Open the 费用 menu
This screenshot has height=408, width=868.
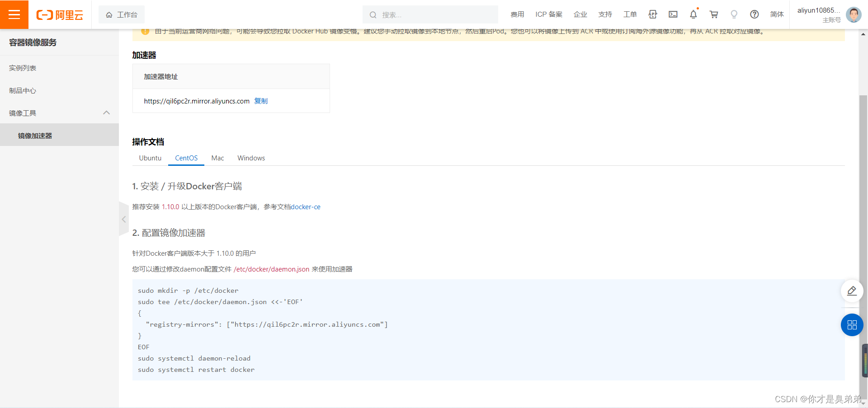click(517, 14)
